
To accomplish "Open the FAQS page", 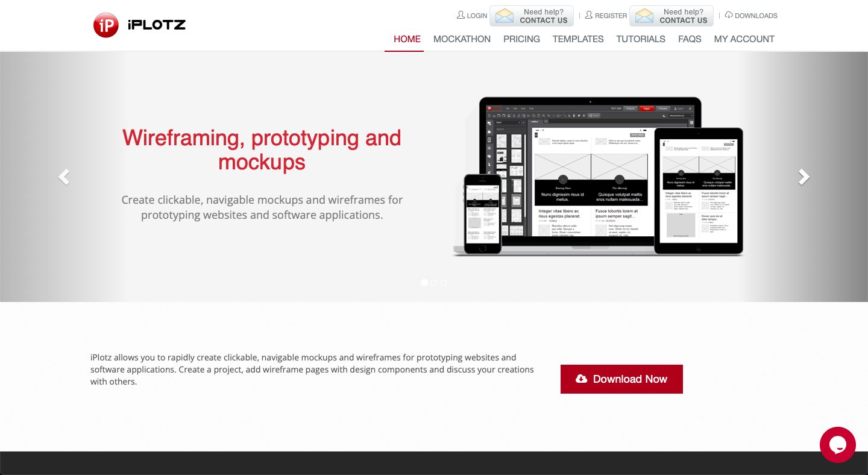I will point(690,39).
